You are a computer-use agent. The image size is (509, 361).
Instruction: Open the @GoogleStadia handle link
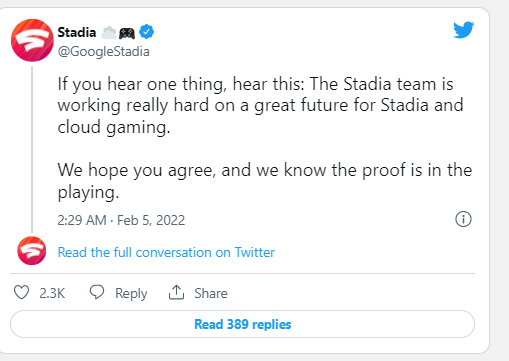point(103,52)
